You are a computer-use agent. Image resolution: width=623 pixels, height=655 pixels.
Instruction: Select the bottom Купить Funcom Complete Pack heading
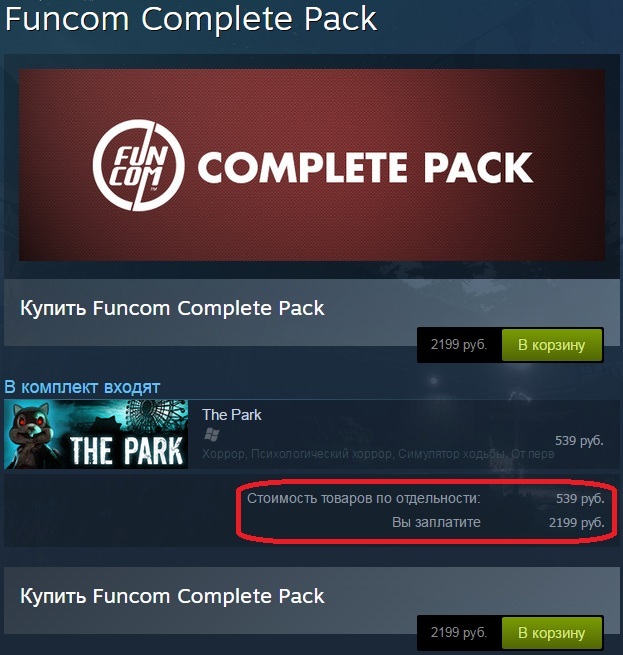click(172, 596)
